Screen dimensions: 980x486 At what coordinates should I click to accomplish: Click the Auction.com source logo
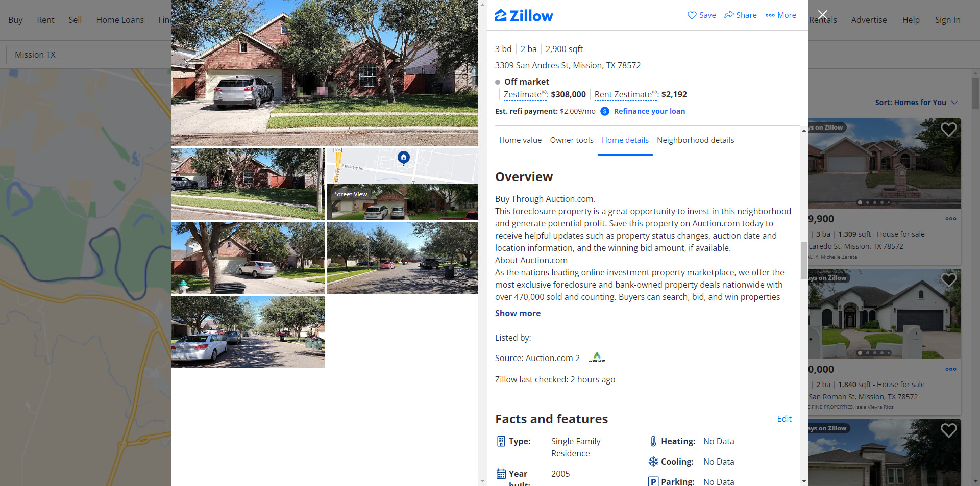pyautogui.click(x=597, y=357)
